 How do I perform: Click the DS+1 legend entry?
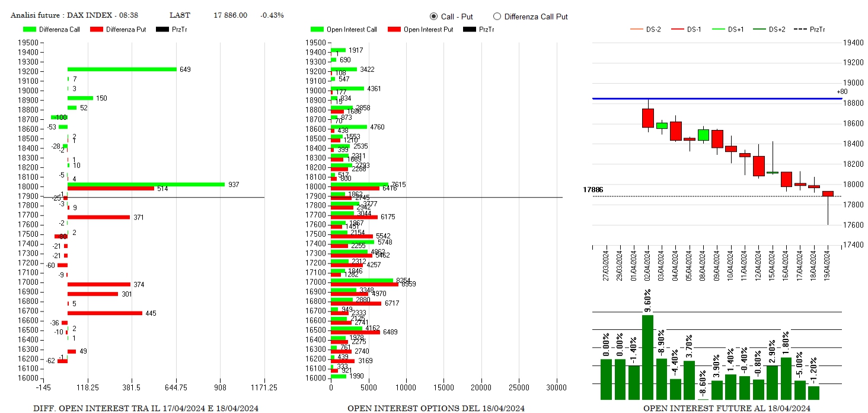coord(727,29)
